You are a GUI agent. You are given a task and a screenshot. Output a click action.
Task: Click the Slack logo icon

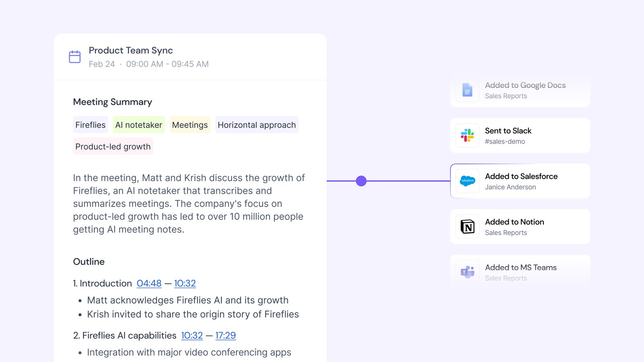[x=467, y=136]
